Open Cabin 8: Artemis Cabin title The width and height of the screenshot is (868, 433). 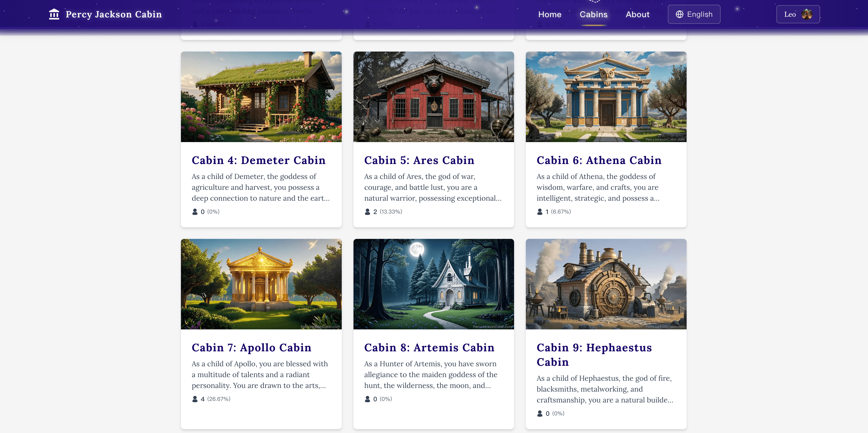click(429, 348)
